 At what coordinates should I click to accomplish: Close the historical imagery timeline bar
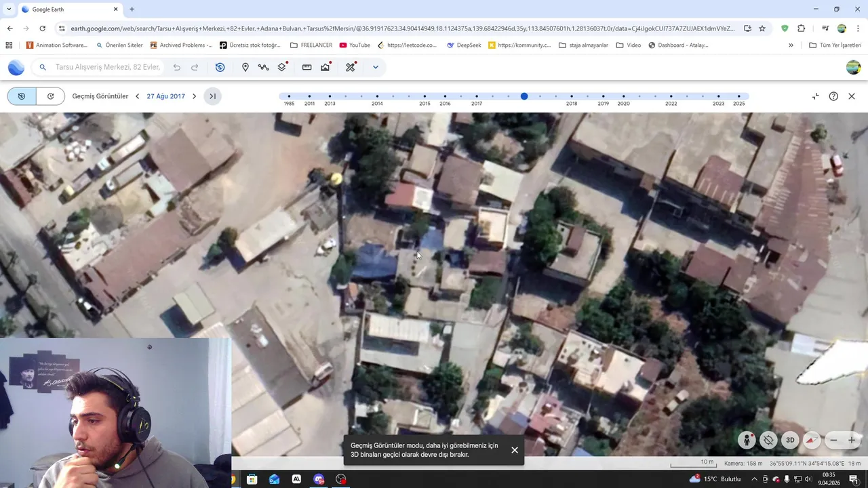coord(852,96)
